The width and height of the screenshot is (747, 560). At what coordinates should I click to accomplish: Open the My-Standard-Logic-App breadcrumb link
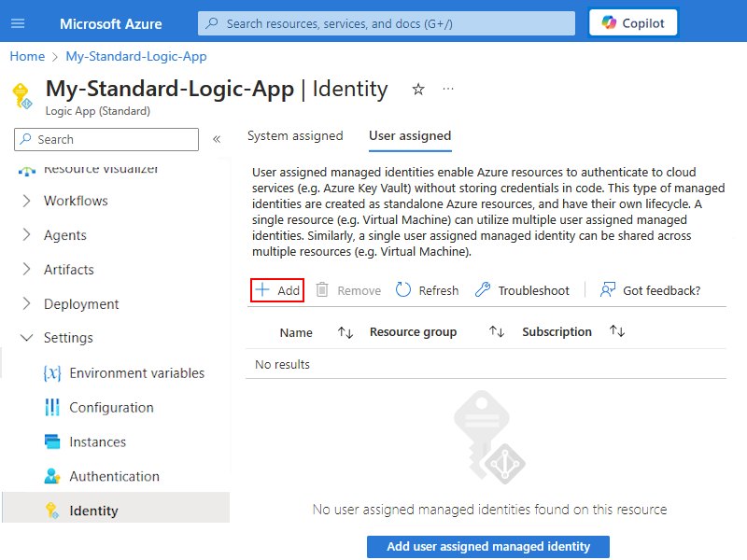(x=136, y=56)
